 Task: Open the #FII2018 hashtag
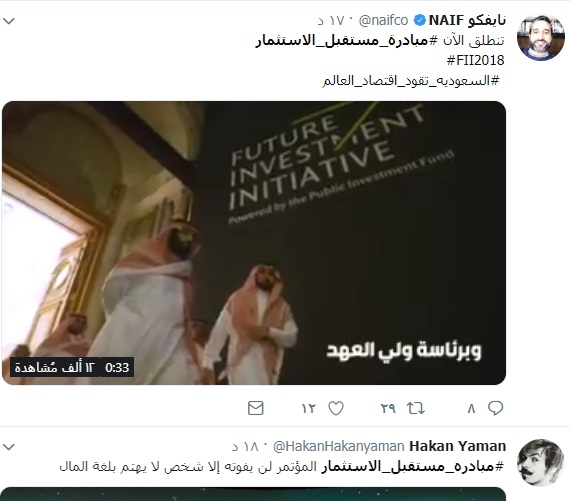click(x=475, y=60)
